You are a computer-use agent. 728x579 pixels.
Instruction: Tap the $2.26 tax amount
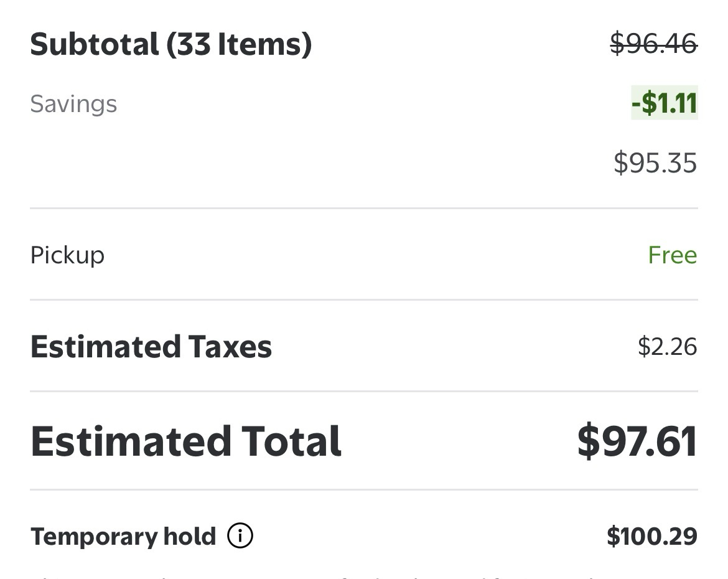click(x=667, y=347)
